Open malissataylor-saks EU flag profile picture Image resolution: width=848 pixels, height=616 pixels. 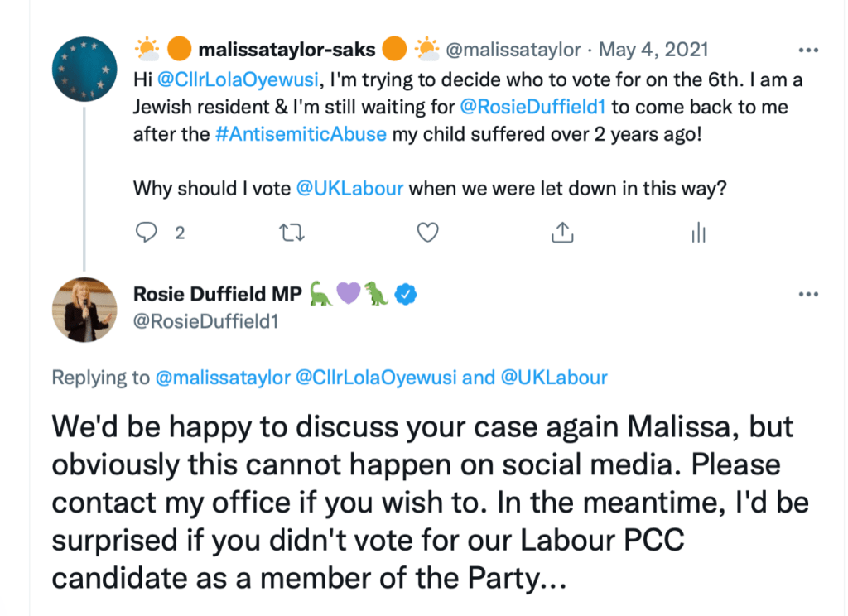coord(84,70)
